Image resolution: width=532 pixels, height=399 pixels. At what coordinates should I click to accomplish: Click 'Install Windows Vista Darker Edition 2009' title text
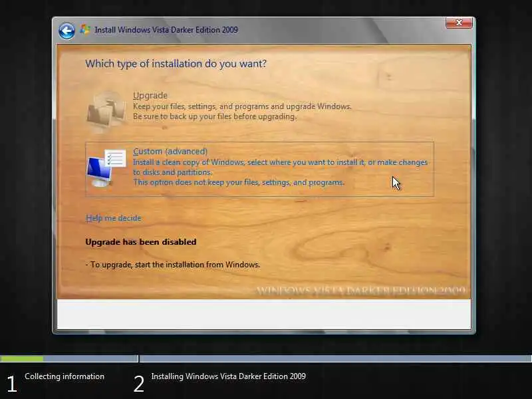pos(166,30)
